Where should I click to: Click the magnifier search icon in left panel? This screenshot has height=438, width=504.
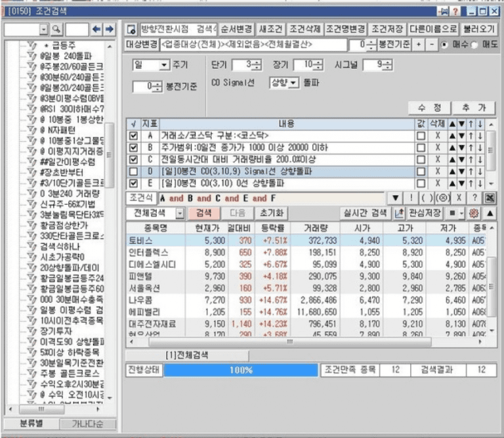pyautogui.click(x=56, y=30)
